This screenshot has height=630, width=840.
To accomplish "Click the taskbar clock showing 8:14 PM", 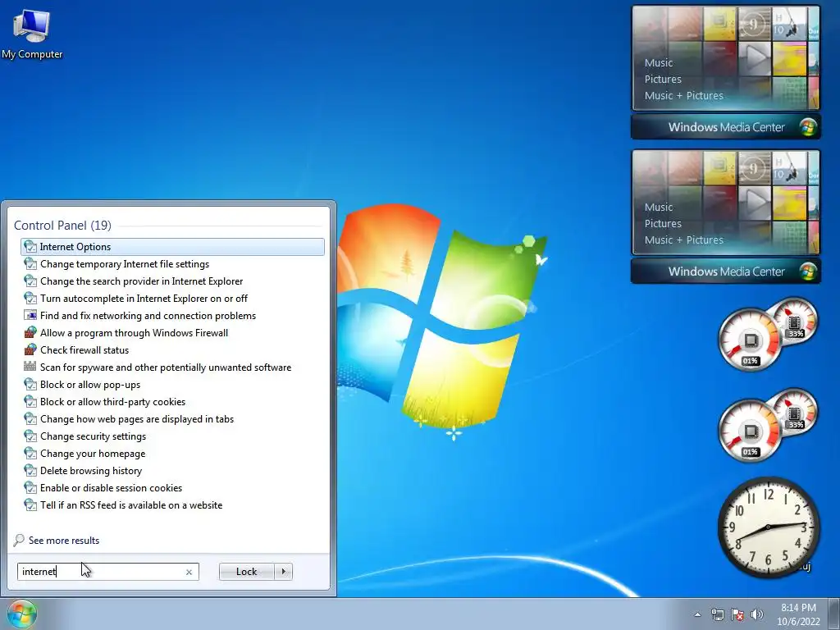I will pos(798,614).
